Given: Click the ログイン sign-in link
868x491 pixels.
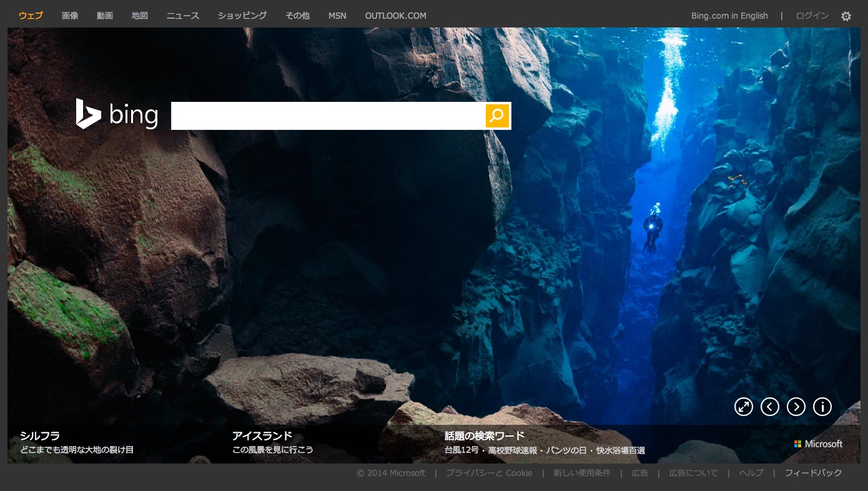Looking at the screenshot, I should point(812,16).
